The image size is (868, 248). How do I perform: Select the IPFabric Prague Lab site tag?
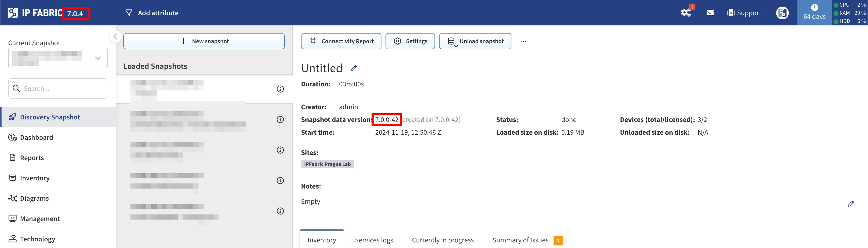[x=327, y=164]
